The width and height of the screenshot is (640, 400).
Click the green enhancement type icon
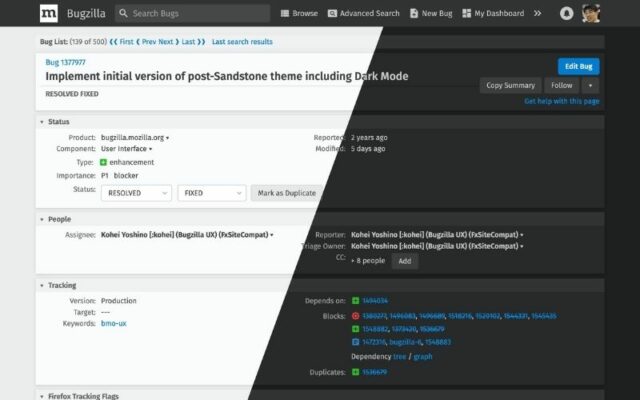(x=103, y=162)
